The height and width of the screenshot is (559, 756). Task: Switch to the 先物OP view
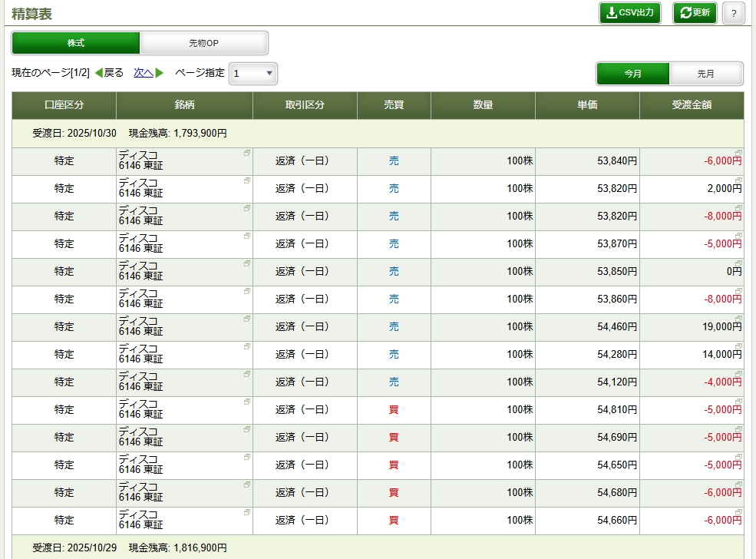(x=203, y=43)
